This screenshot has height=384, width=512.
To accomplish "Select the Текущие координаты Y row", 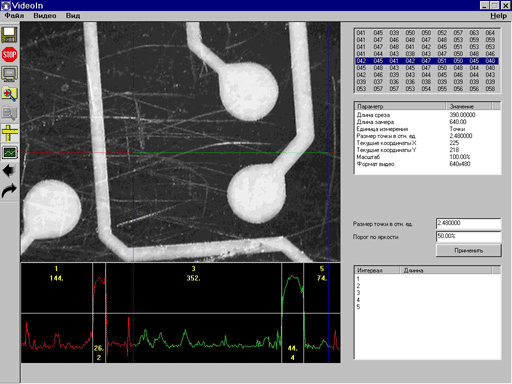I will [427, 150].
